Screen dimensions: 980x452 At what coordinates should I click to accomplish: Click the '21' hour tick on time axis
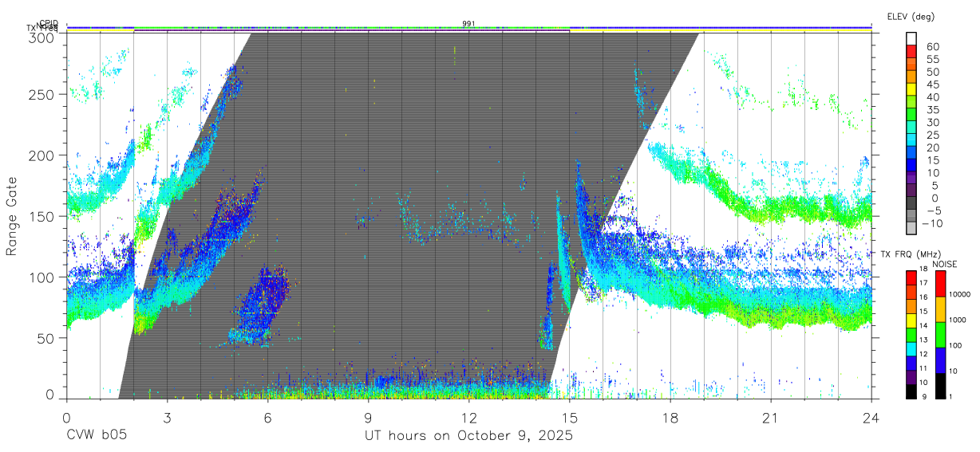[770, 418]
